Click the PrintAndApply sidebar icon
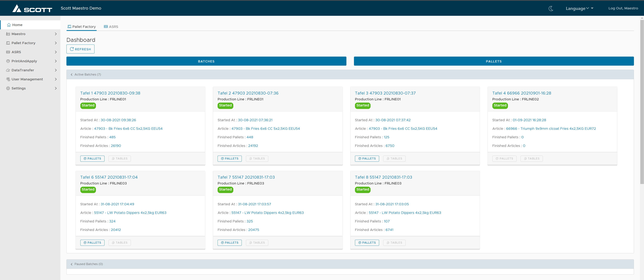The width and height of the screenshot is (644, 280). coord(8,61)
